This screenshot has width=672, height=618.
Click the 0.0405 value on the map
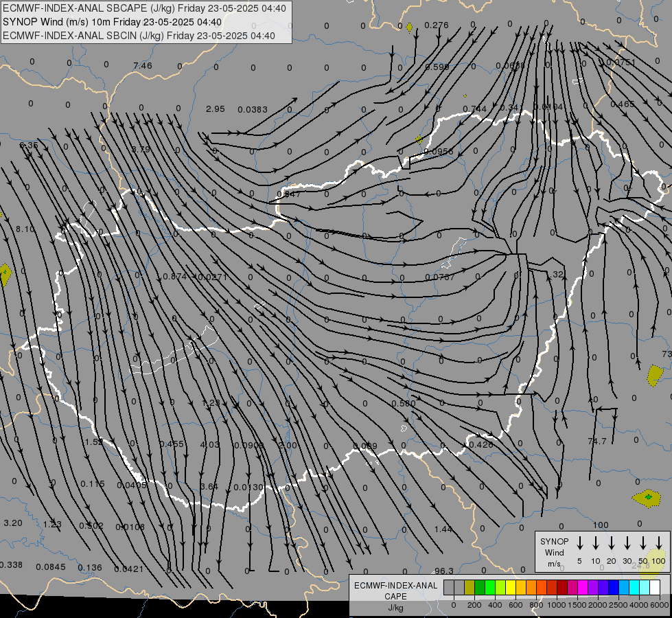point(132,485)
